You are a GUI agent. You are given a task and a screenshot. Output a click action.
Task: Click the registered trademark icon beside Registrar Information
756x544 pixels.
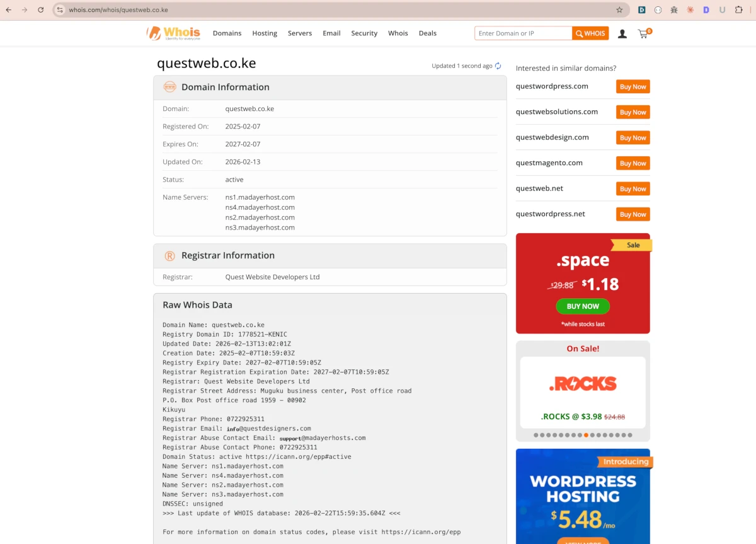point(169,255)
